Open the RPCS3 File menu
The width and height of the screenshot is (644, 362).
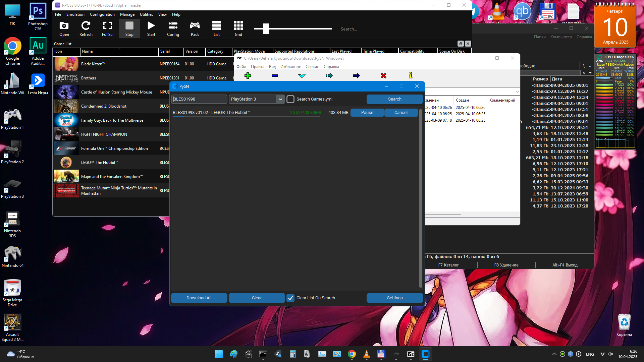coord(58,14)
